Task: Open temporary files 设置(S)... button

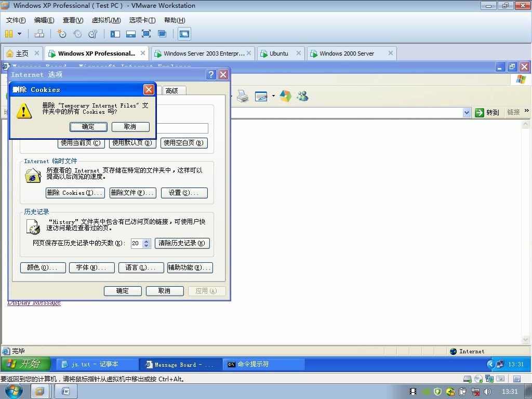Action: [x=184, y=193]
